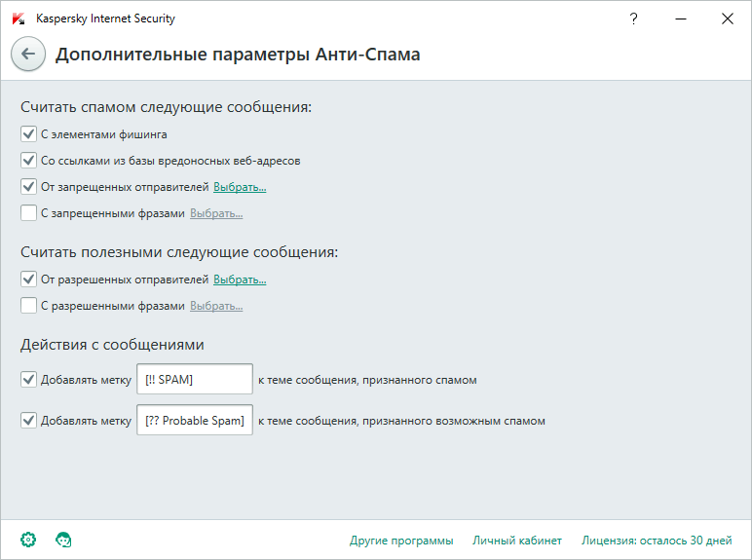Click 'Действия с сообщениями' heading
752x560 pixels.
coord(112,345)
